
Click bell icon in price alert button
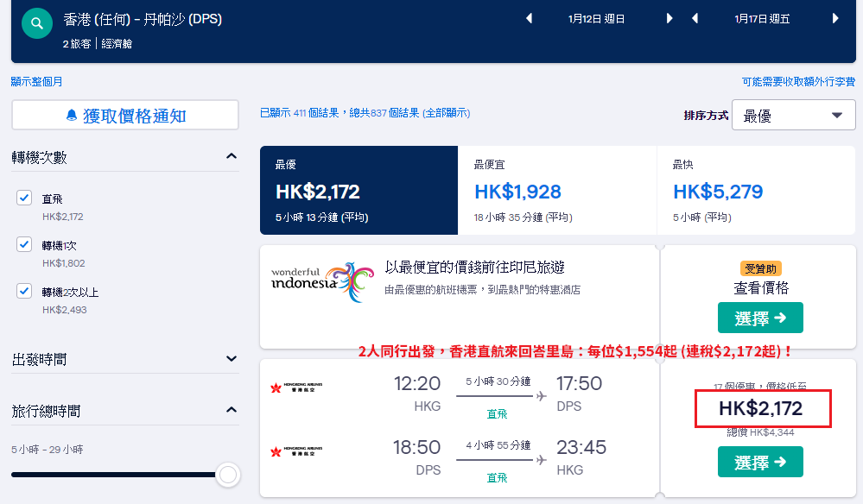tap(72, 116)
